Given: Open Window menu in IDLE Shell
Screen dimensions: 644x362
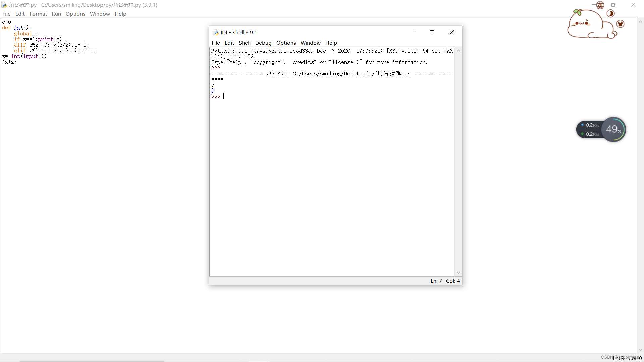Looking at the screenshot, I should click(x=311, y=43).
